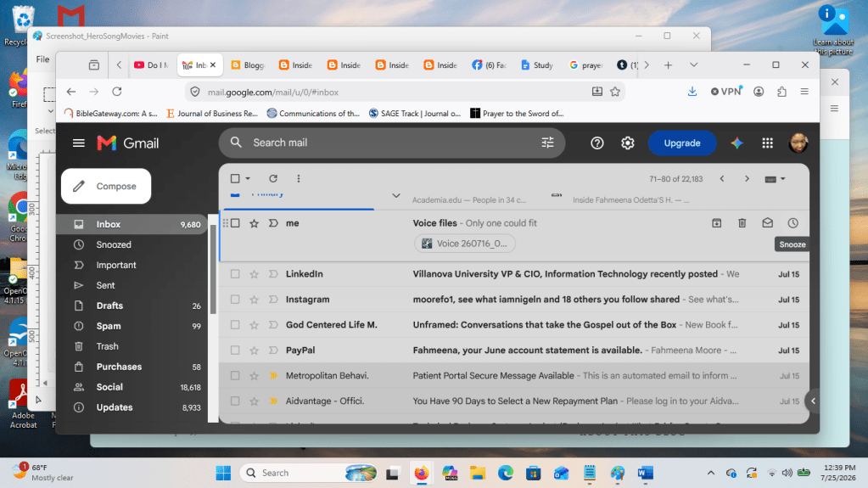
Task: Open Windows Start button
Action: 224,473
